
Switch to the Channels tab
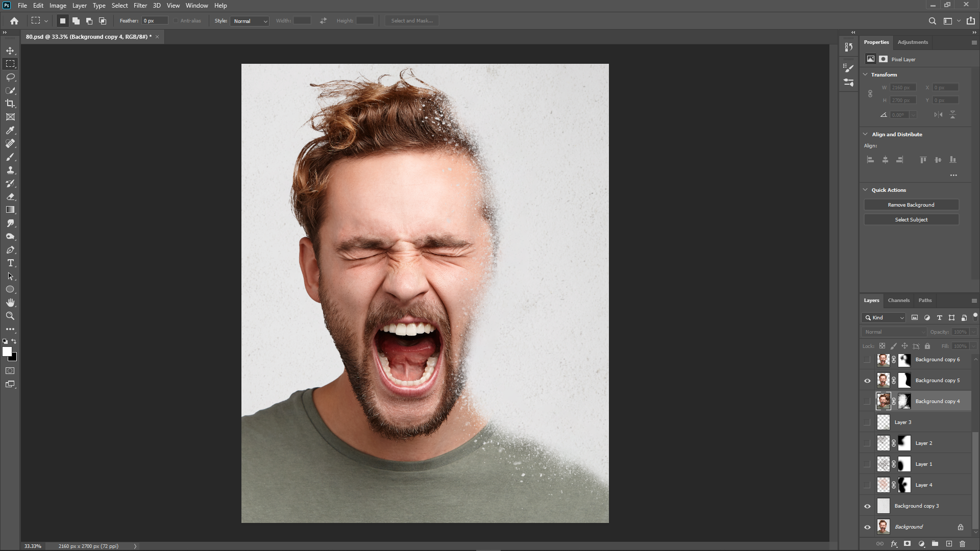pyautogui.click(x=898, y=300)
